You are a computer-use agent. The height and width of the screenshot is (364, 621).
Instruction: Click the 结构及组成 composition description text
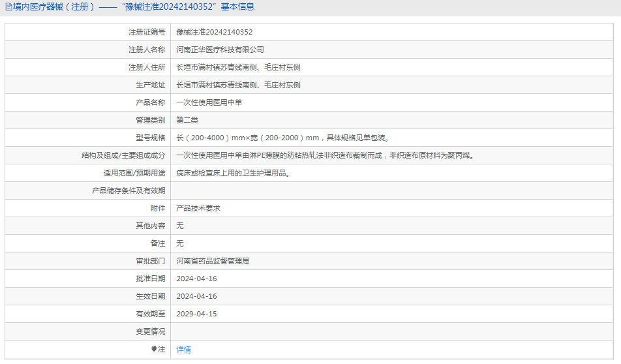pyautogui.click(x=326, y=155)
